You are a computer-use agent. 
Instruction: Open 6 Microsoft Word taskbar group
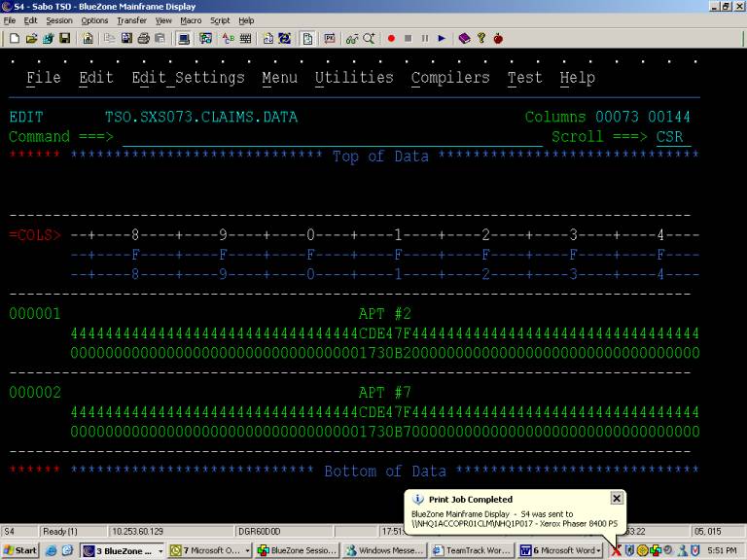click(x=560, y=550)
